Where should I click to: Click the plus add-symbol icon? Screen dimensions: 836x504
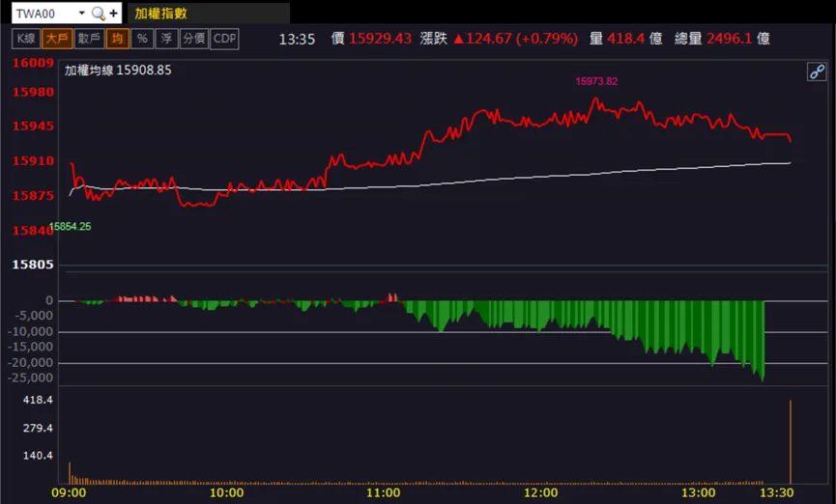113,14
